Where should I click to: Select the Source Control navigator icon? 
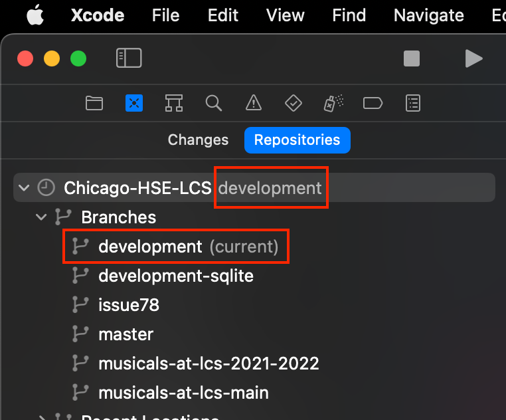tap(134, 103)
